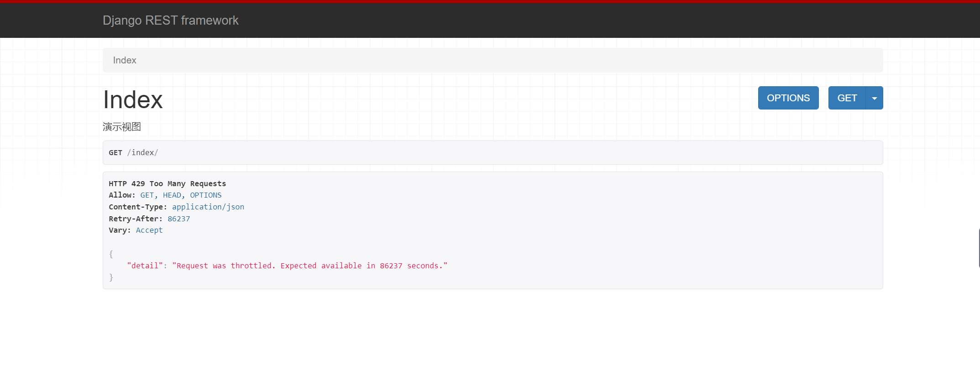Click the Django REST framework brand link

(170, 21)
